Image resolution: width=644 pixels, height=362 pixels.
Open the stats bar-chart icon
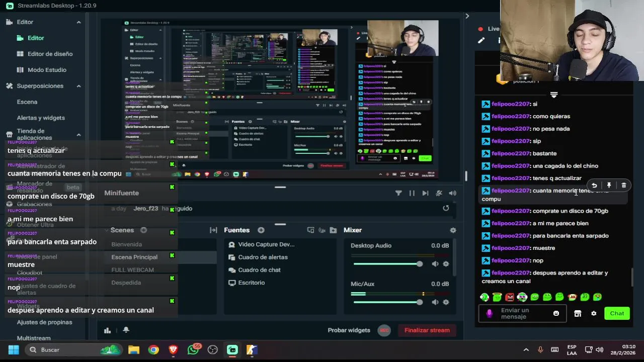(x=107, y=330)
